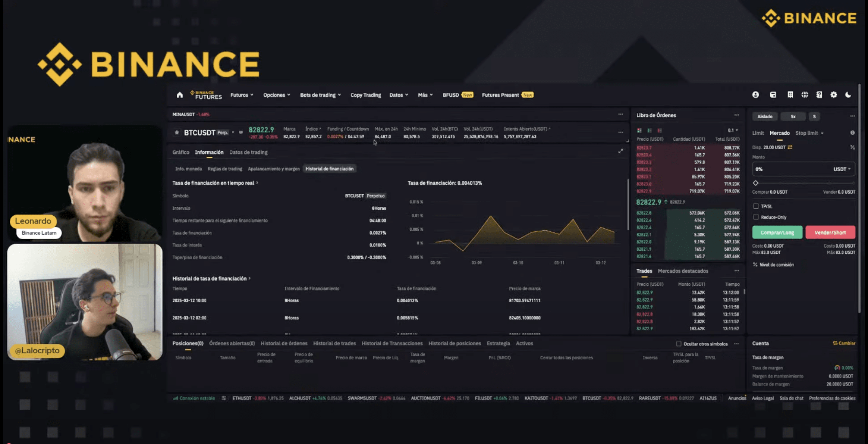
Task: Open the BTCUSDT symbol selector dropdown
Action: pos(233,132)
